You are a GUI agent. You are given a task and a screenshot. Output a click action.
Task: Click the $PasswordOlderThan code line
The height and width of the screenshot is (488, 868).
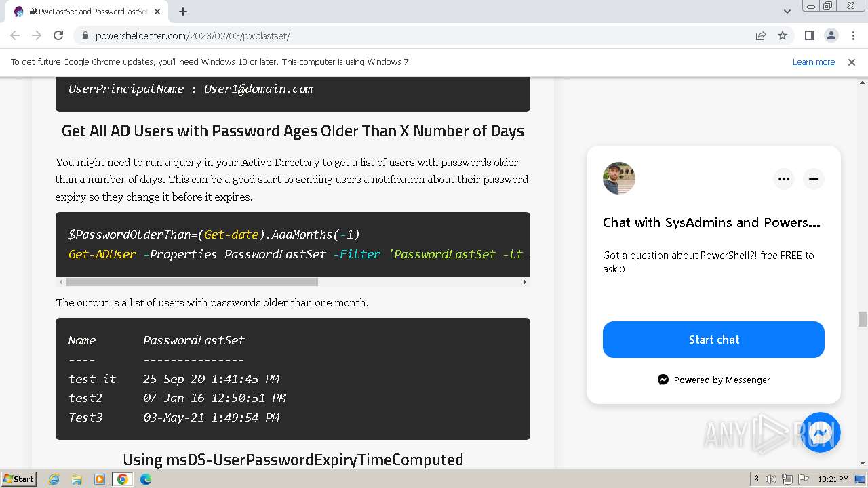click(214, 235)
